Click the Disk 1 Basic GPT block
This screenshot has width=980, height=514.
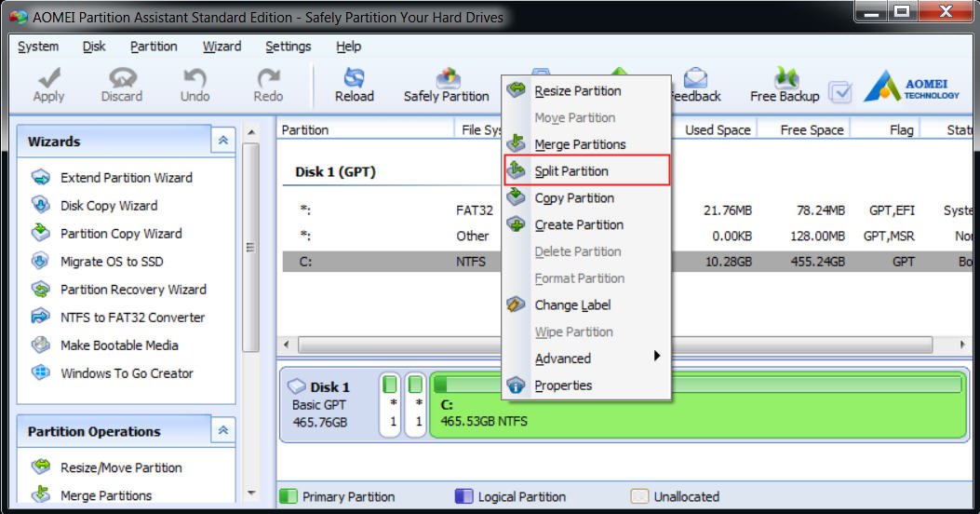328,404
